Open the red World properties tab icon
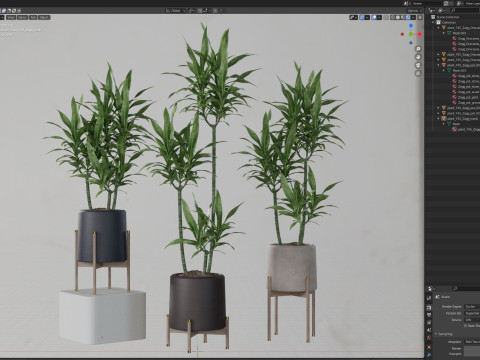480x360 pixels. (x=429, y=338)
